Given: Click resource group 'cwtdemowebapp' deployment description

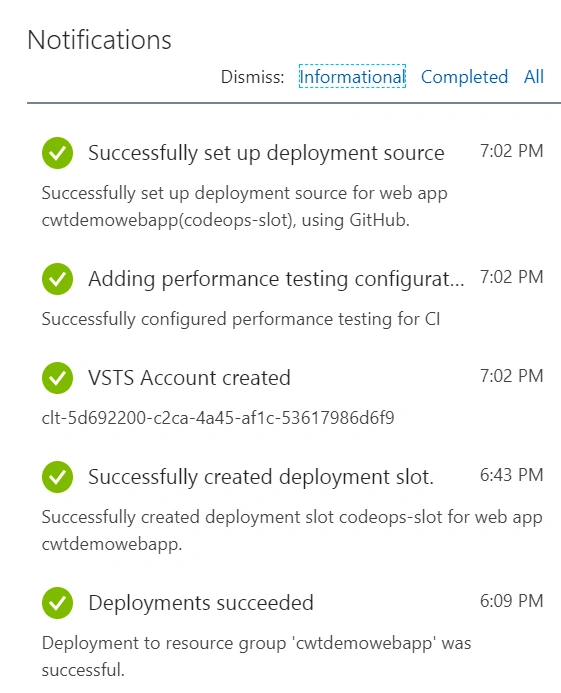Looking at the screenshot, I should click(x=256, y=656).
